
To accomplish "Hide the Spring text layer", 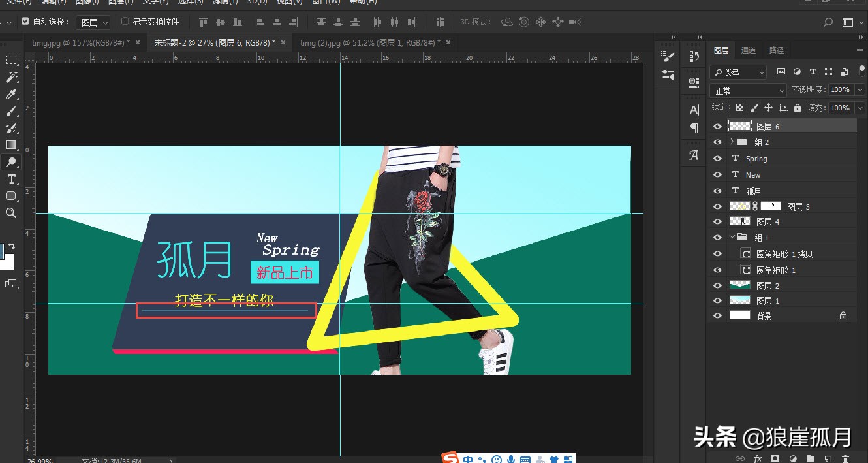I will 717,158.
